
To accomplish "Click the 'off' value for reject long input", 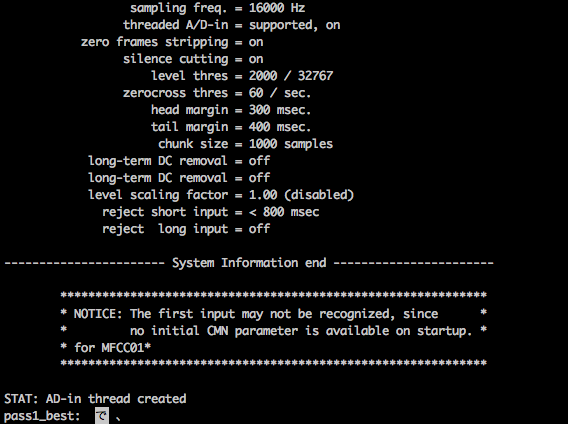I will 259,229.
